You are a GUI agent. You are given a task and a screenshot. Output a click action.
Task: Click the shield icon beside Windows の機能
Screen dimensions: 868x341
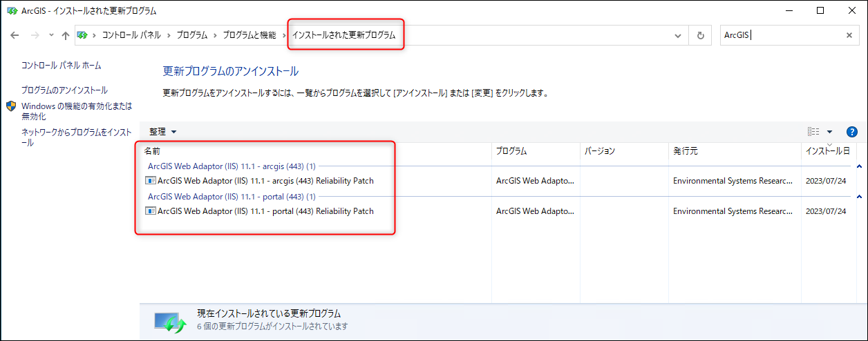click(x=11, y=106)
